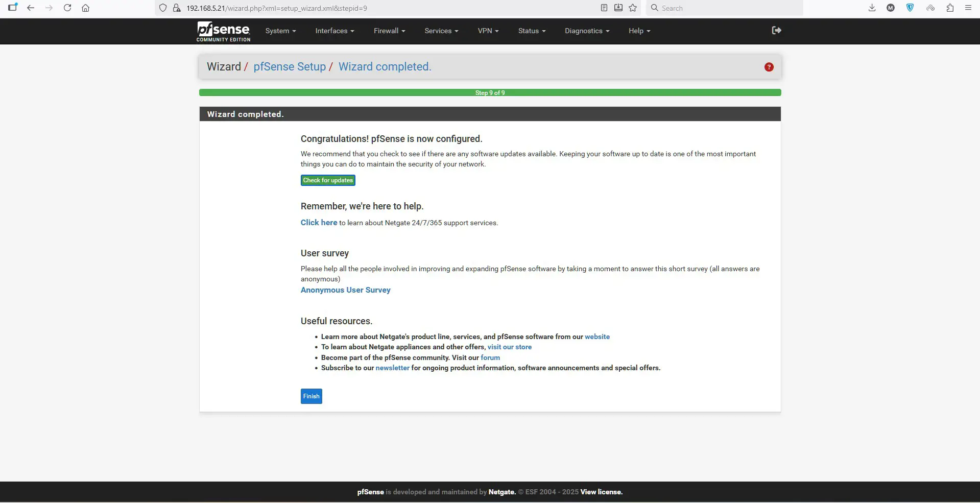The height and width of the screenshot is (503, 980).
Task: Open the red help question mark
Action: click(769, 67)
